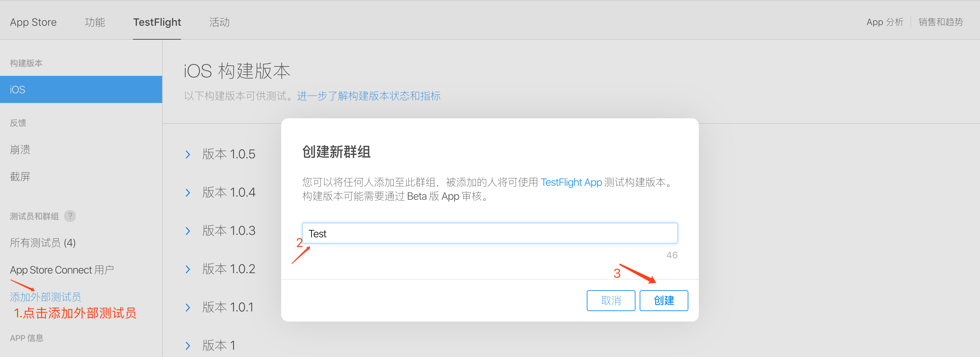
Task: Go to App 分析 in top bar
Action: coord(885,22)
